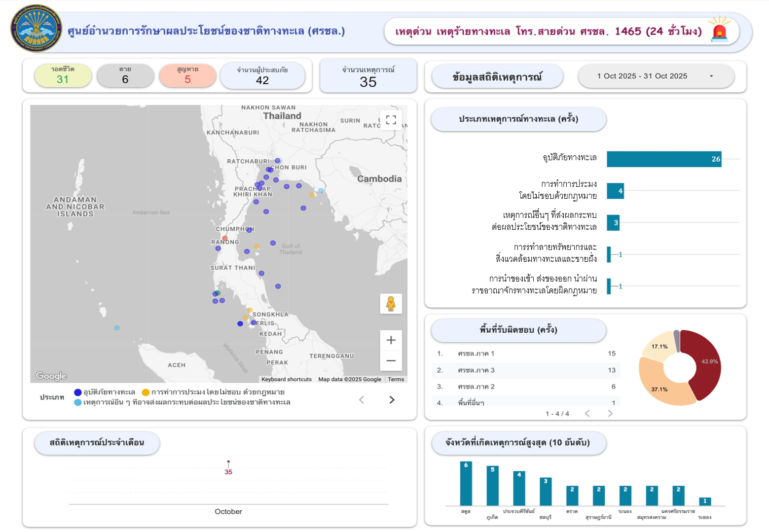Click the สตูล bar in province chart
This screenshot has height=532, width=769.
point(466,484)
